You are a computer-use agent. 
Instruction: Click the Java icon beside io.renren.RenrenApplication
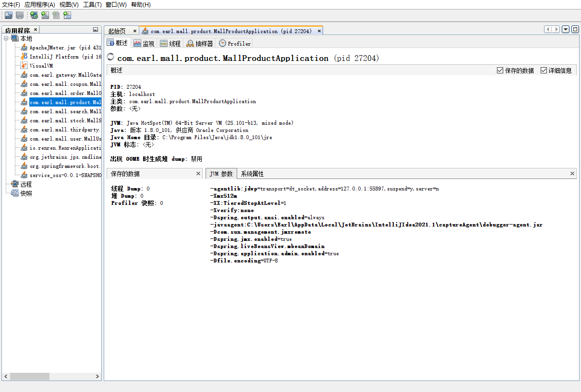coord(24,148)
